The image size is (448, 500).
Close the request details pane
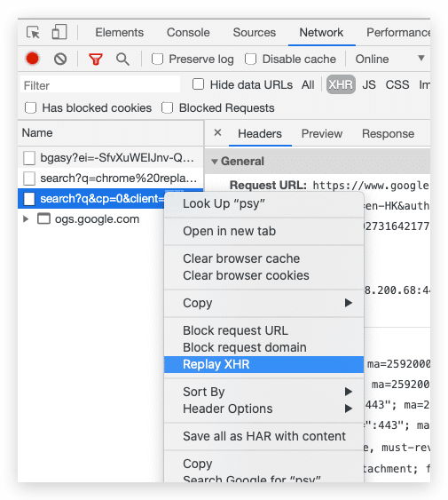(x=217, y=132)
